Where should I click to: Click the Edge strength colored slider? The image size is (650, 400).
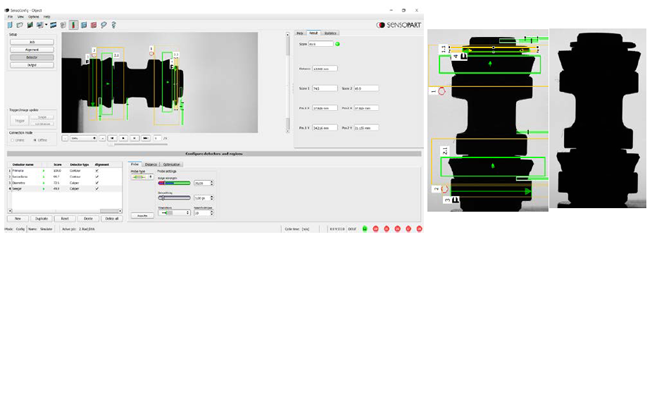[174, 183]
